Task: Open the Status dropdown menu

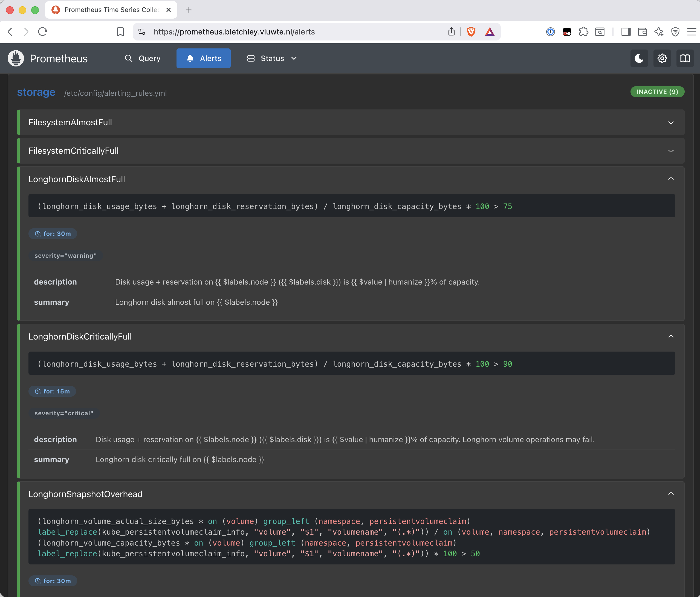Action: coord(272,59)
